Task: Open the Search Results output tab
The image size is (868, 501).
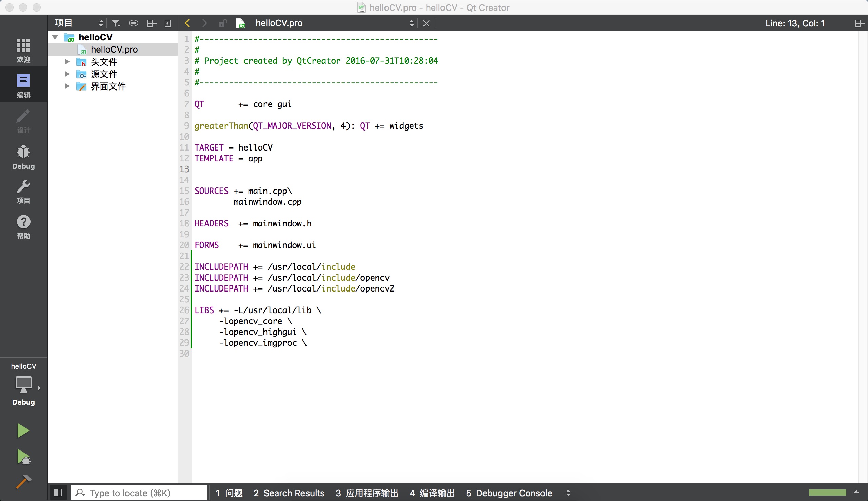Action: (x=289, y=493)
